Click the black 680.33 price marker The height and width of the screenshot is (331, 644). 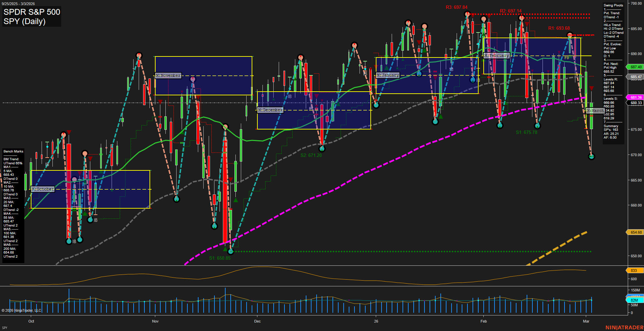[635, 102]
